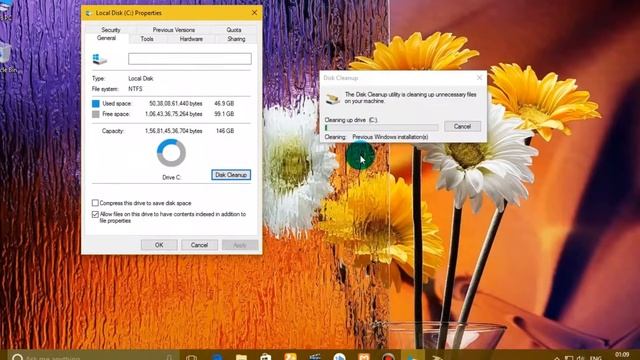Close the Local Disk (C:) Properties window

click(254, 13)
